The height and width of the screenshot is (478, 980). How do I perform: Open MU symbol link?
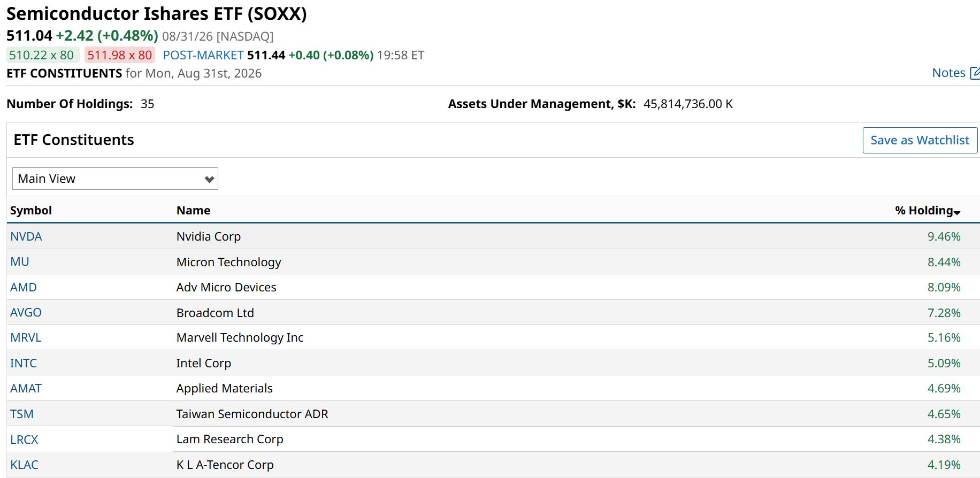(x=20, y=261)
